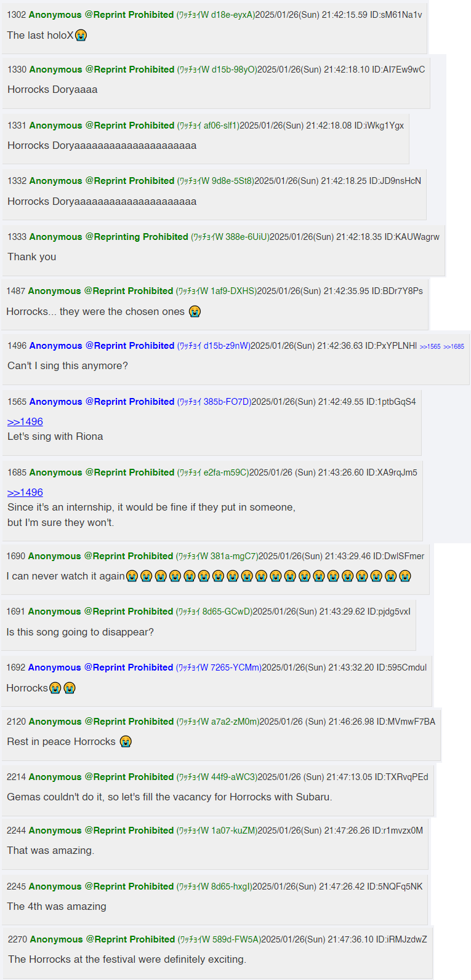Viewport: 471px width, 980px height.
Task: Follow the >>1565 backlink in post 1496
Action: [x=430, y=347]
